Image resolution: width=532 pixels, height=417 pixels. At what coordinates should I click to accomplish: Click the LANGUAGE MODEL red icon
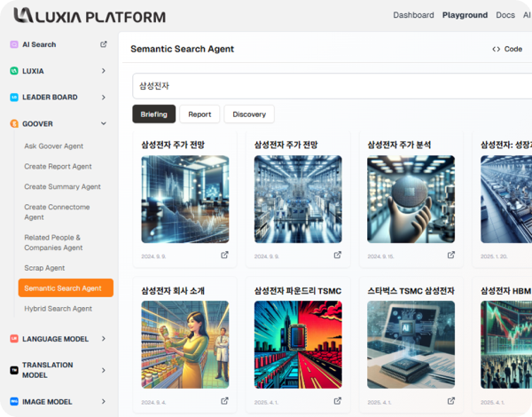[14, 339]
